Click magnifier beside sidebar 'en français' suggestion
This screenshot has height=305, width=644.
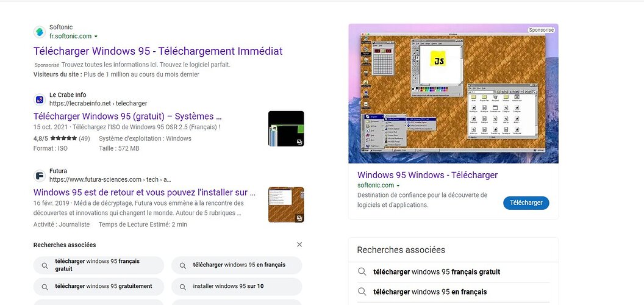coord(362,292)
